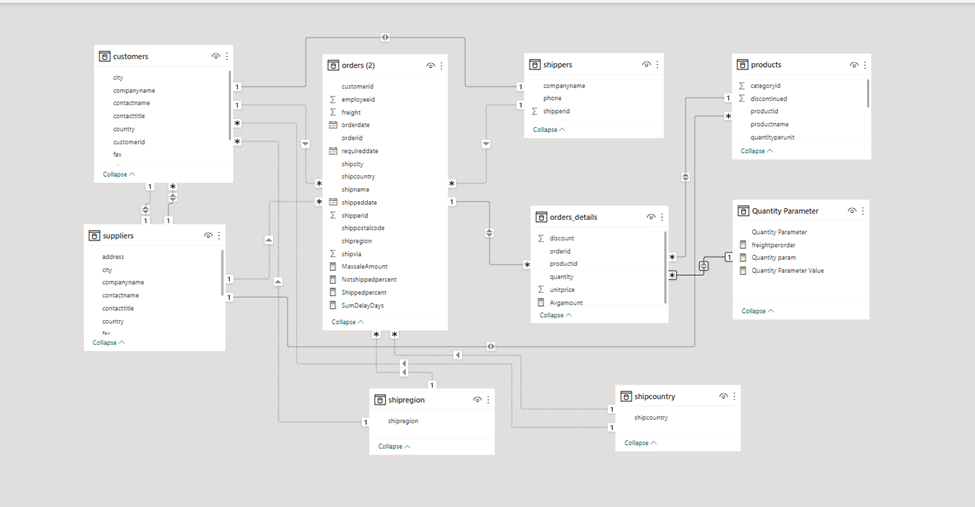
Task: Toggle visibility of shippers table
Action: point(647,65)
